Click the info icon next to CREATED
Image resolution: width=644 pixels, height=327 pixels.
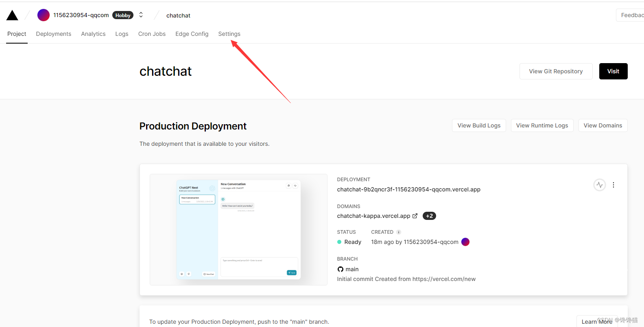(x=399, y=232)
